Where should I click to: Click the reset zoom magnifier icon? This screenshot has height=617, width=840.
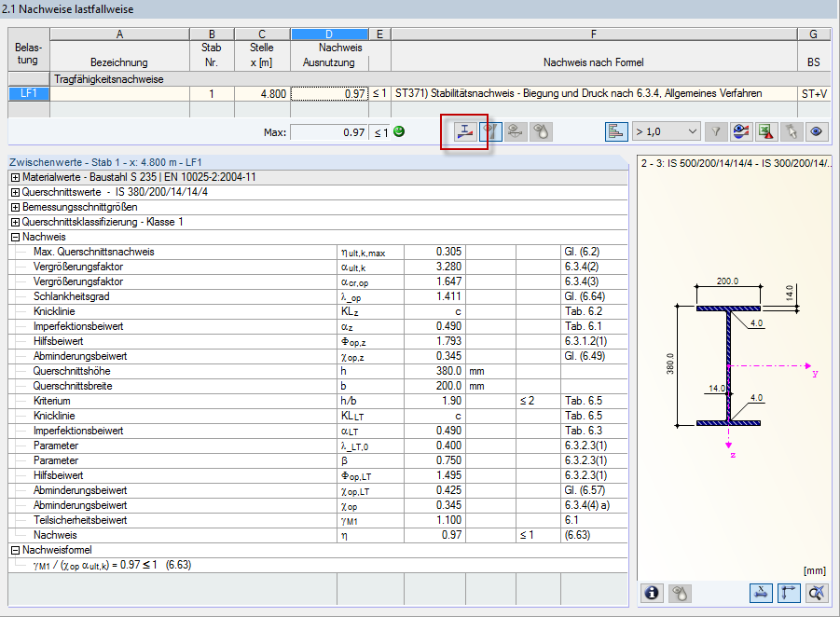click(x=818, y=592)
